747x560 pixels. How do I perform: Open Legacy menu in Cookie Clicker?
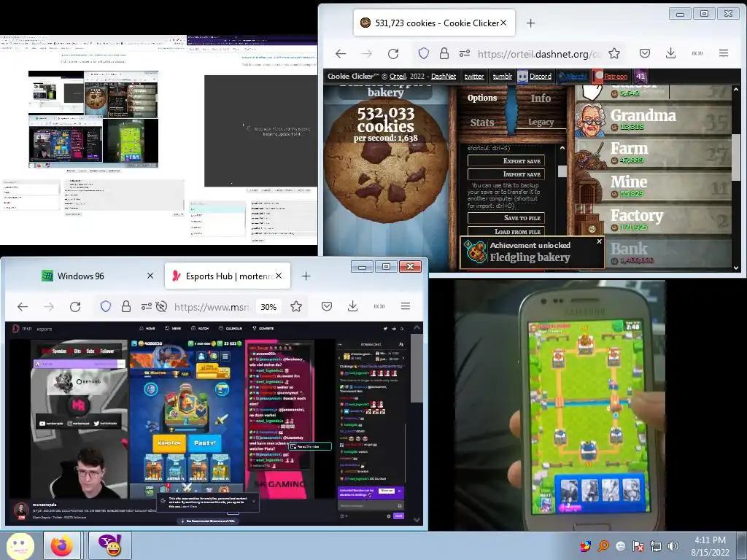click(x=541, y=122)
